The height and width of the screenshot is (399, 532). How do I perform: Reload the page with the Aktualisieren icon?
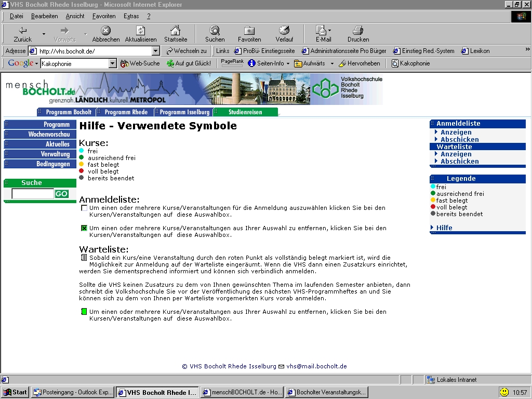tap(140, 31)
